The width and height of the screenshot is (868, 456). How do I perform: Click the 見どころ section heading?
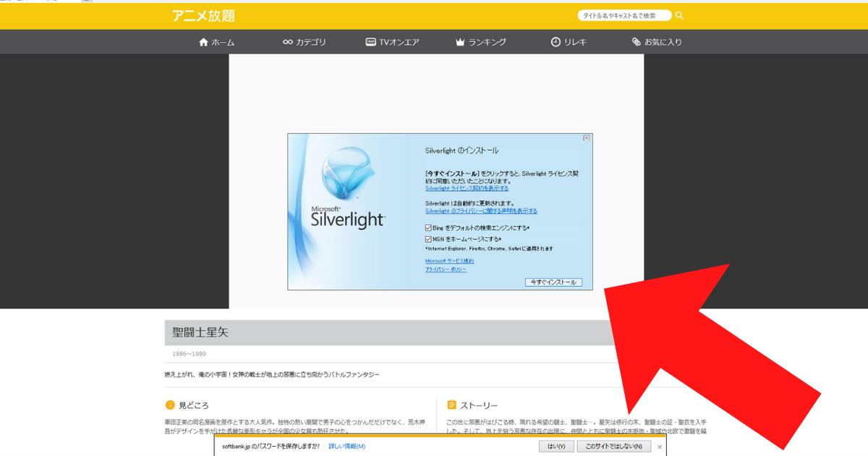[194, 405]
